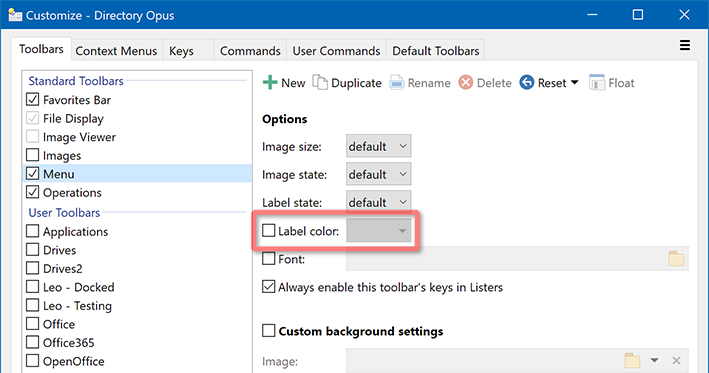Toggle the Images toolbar checkbox
The width and height of the screenshot is (709, 373).
pyautogui.click(x=33, y=155)
